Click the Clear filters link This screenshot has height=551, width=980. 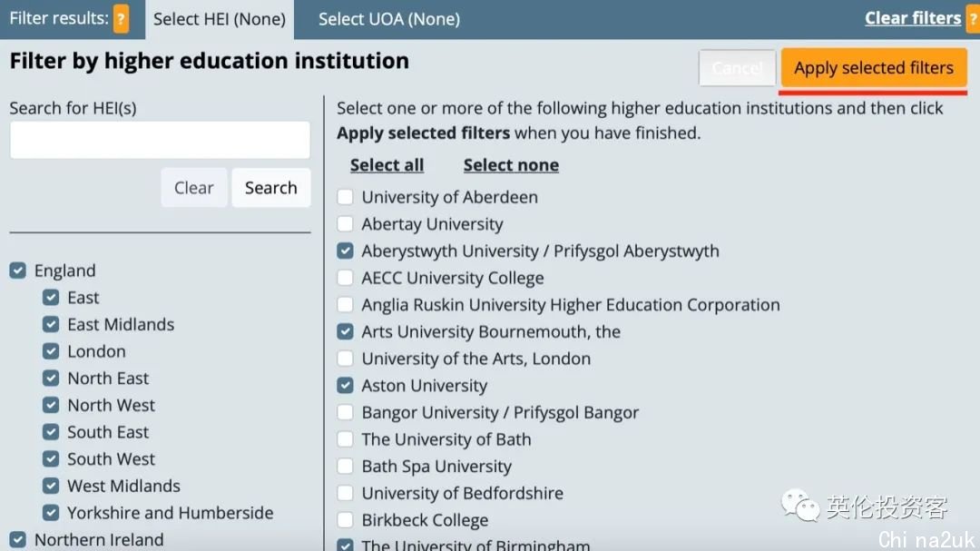[x=913, y=18]
